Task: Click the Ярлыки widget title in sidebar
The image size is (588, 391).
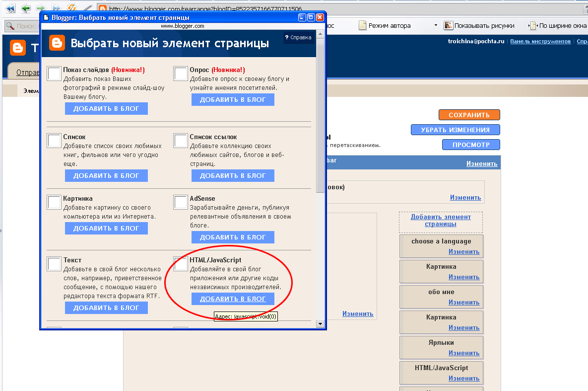Action: pos(441,342)
